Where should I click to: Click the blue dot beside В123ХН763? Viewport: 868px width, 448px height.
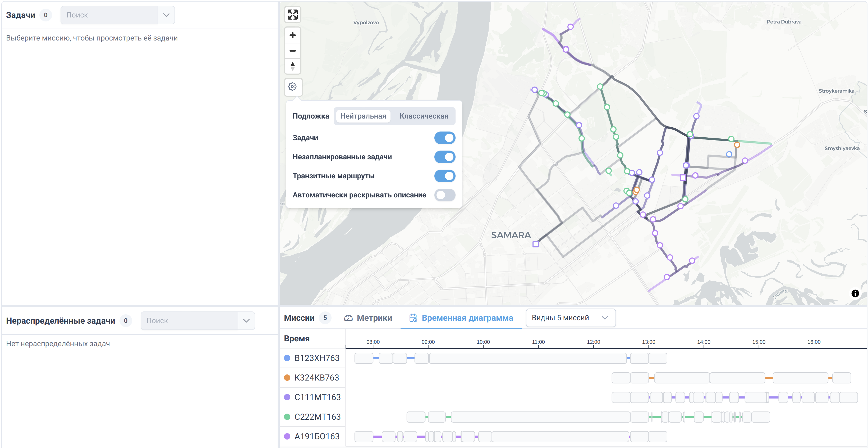[287, 358]
